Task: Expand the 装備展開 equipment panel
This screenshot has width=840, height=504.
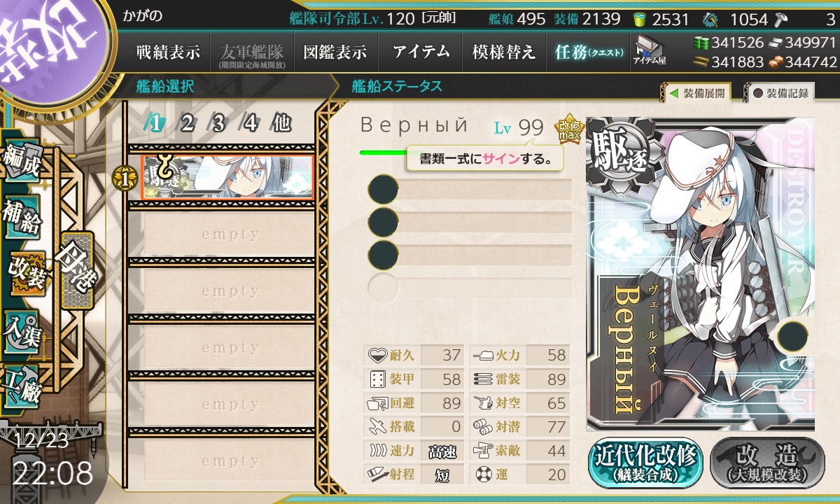Action: 696,92
